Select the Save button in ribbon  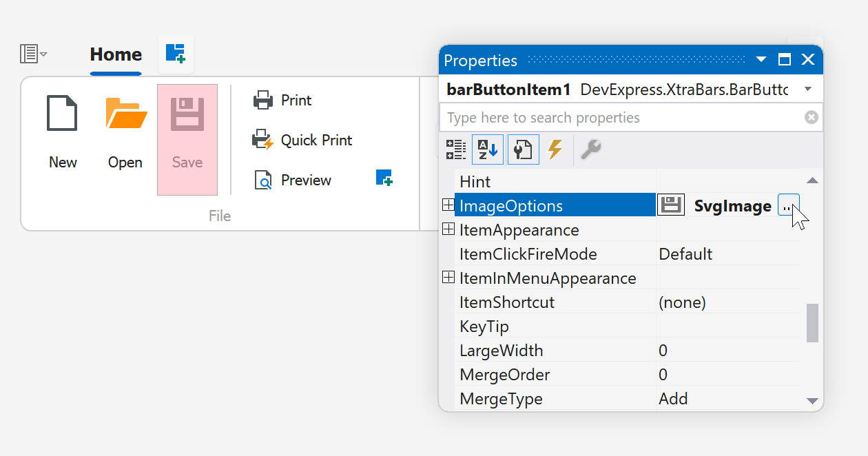click(x=187, y=140)
